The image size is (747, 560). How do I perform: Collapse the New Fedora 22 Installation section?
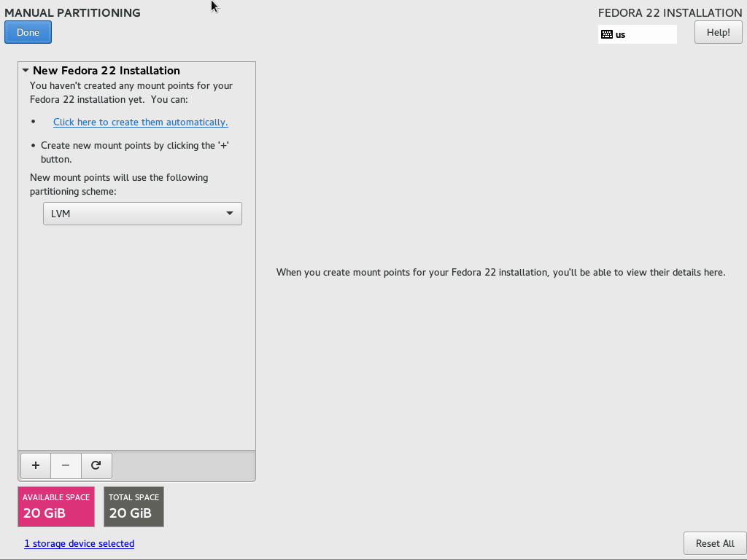(x=26, y=71)
